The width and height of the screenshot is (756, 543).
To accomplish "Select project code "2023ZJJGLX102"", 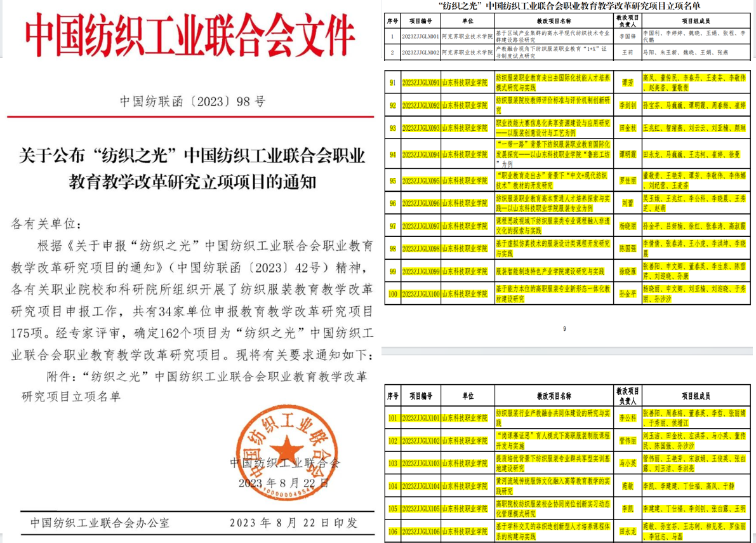I will [420, 441].
